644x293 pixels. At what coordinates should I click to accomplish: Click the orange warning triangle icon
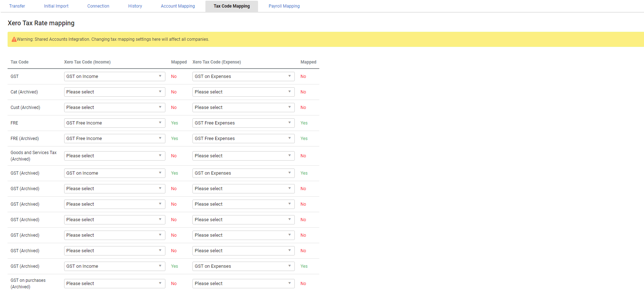pyautogui.click(x=14, y=39)
